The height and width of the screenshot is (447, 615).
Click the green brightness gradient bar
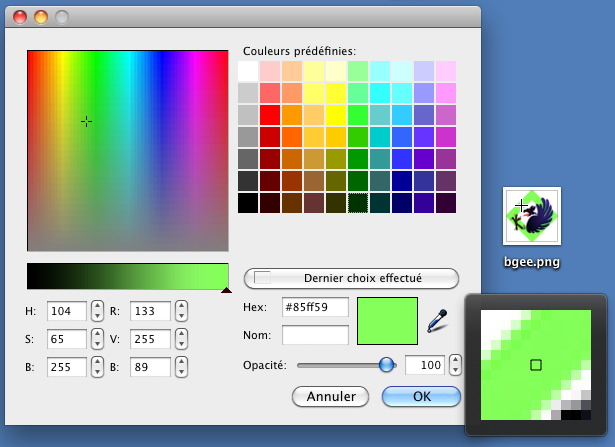127,276
